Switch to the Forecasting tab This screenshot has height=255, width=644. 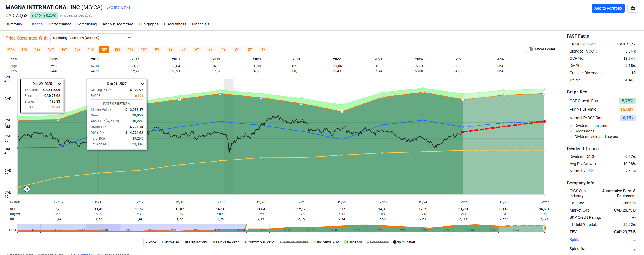click(87, 24)
